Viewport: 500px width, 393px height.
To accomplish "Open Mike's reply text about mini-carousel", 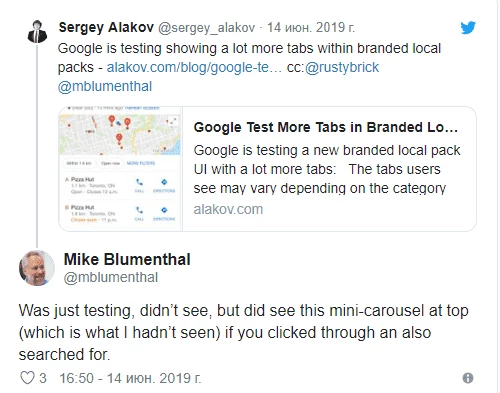I will click(244, 332).
